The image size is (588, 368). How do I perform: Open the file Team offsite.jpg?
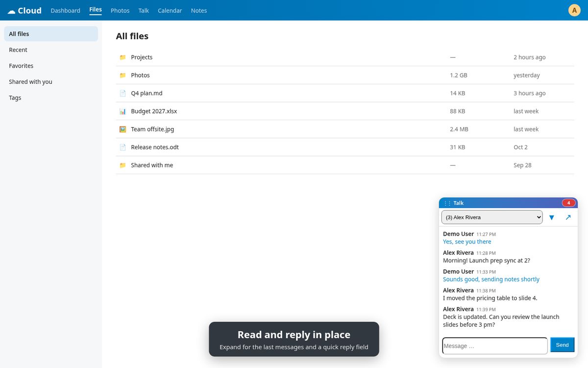(152, 129)
